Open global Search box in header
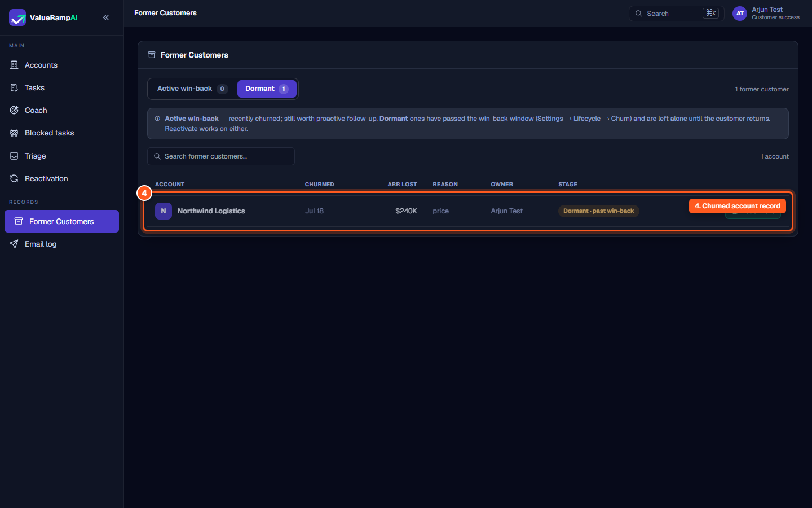The height and width of the screenshot is (508, 812). [676, 13]
